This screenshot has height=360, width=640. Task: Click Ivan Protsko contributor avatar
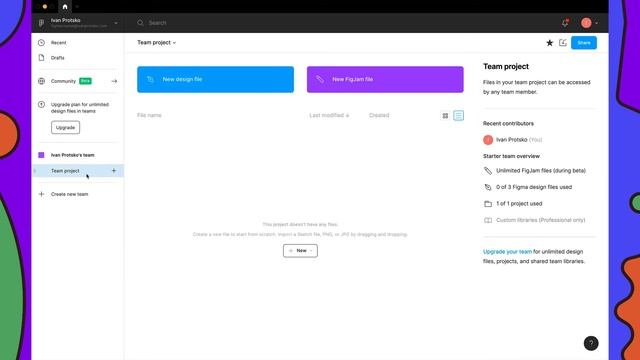click(488, 140)
